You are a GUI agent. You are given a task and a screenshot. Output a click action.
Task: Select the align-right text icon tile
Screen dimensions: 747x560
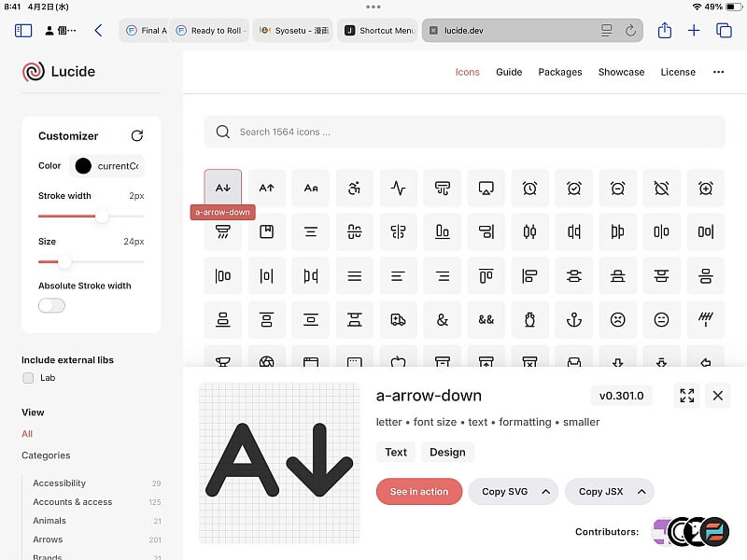point(442,275)
